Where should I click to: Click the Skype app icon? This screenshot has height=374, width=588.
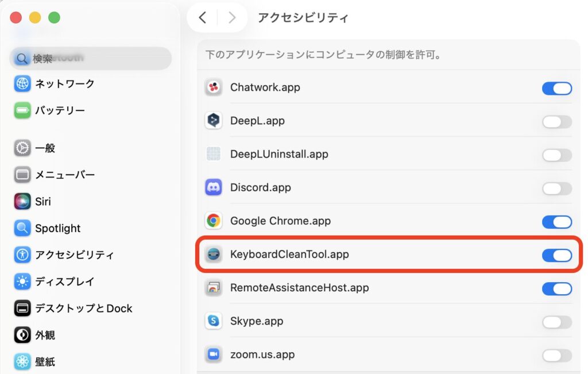214,321
